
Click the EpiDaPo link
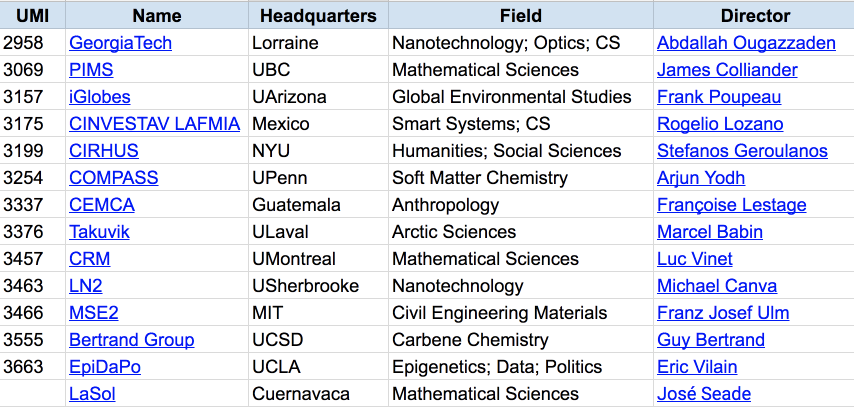[104, 367]
